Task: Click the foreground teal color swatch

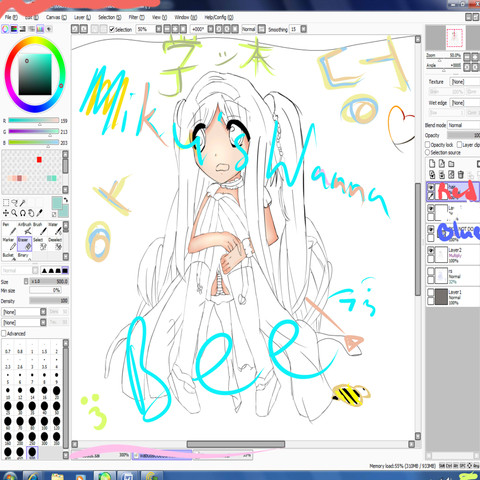Action: (x=57, y=202)
